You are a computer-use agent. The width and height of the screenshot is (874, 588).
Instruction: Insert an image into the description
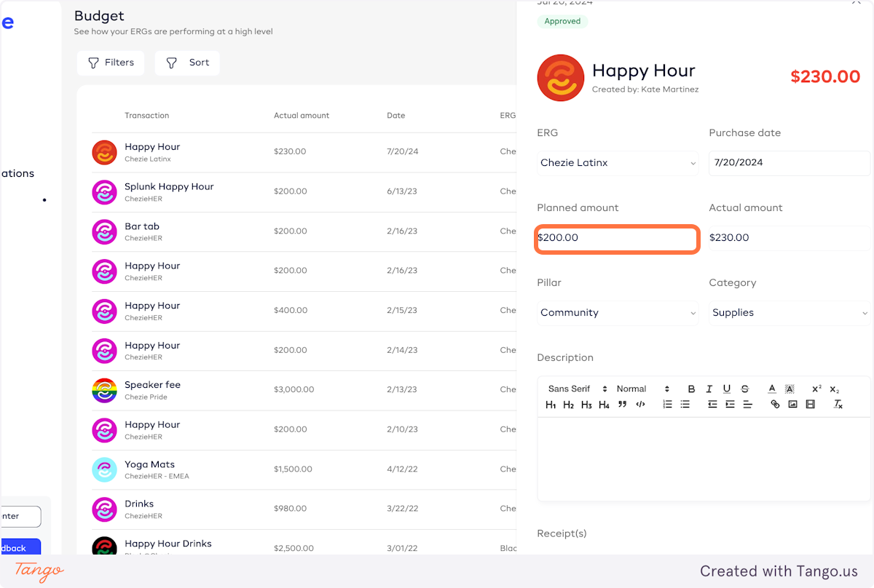(792, 405)
